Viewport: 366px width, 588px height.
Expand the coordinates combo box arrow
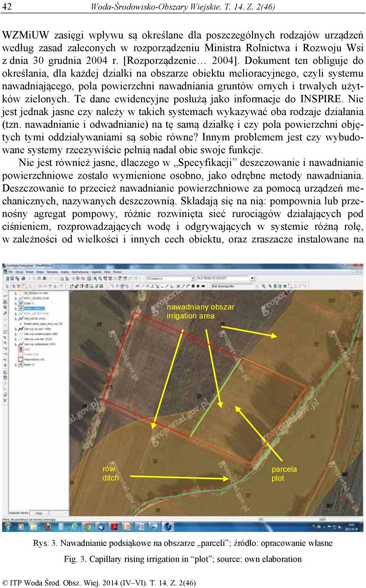pos(252,278)
